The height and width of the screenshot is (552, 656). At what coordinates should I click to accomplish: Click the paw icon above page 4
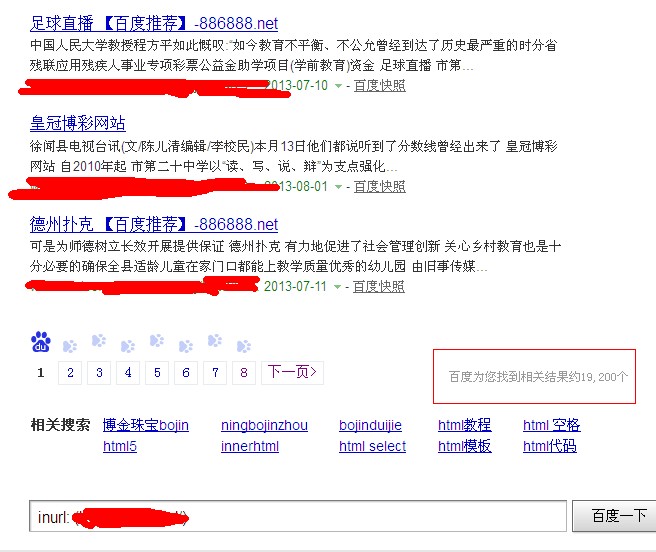[128, 346]
